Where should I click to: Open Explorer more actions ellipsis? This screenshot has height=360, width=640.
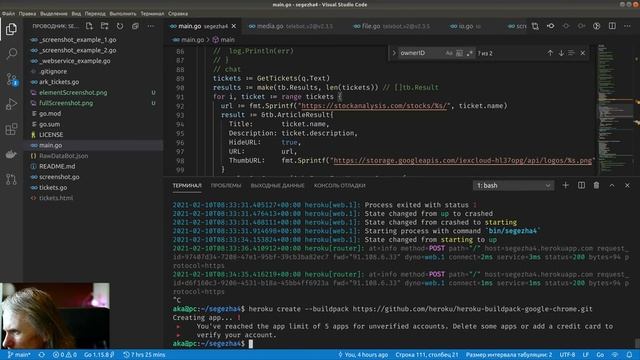point(151,26)
